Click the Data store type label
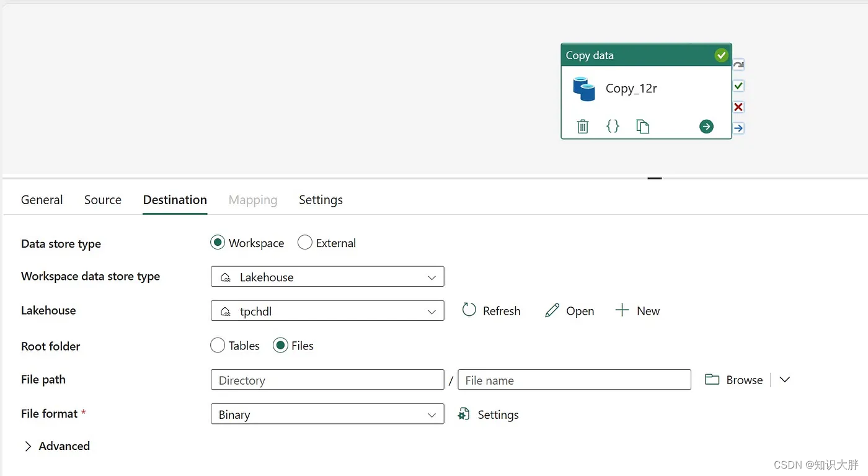The width and height of the screenshot is (868, 476). click(x=61, y=243)
